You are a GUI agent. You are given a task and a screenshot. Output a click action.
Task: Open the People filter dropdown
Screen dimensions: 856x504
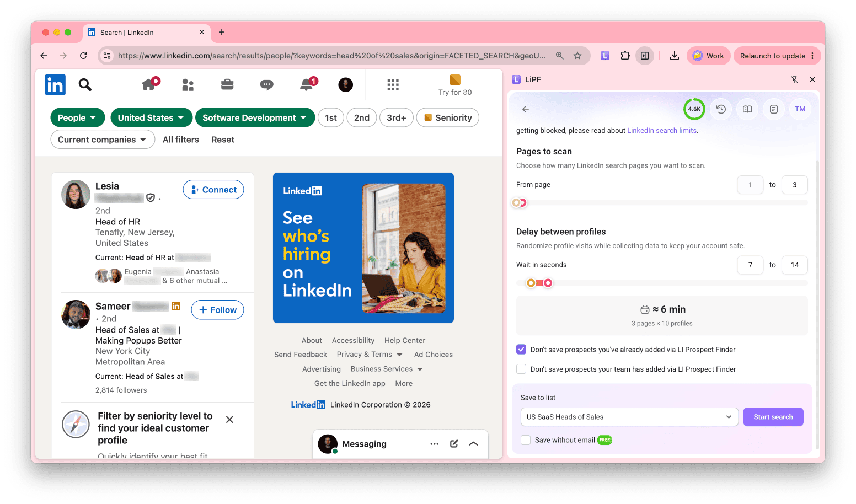tap(77, 117)
